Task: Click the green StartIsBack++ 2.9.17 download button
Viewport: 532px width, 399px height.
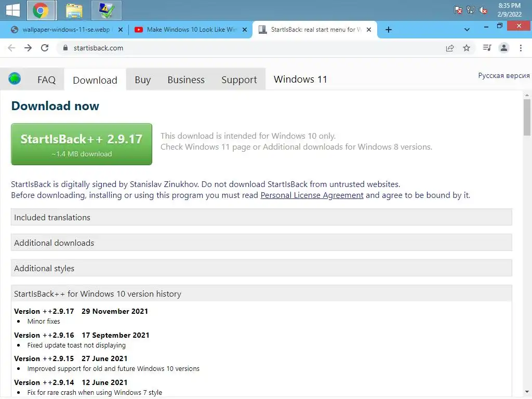Action: coord(82,144)
